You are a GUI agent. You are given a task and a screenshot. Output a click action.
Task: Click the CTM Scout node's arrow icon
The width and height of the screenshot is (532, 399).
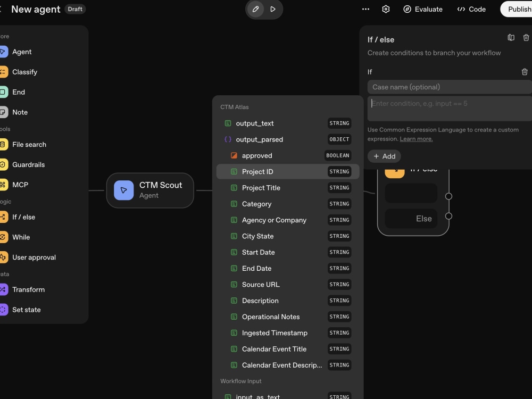point(124,190)
